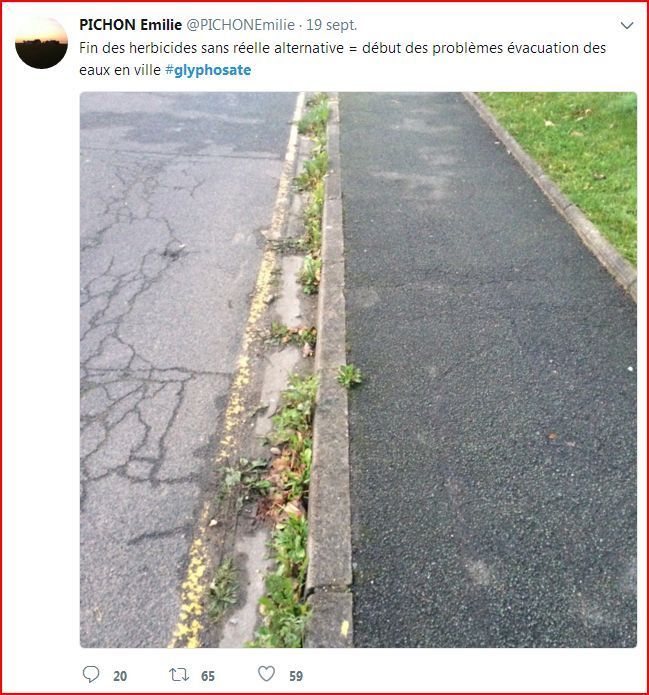Open PICHON Emilie's round profile avatar
The height and width of the screenshot is (695, 649).
click(x=41, y=43)
